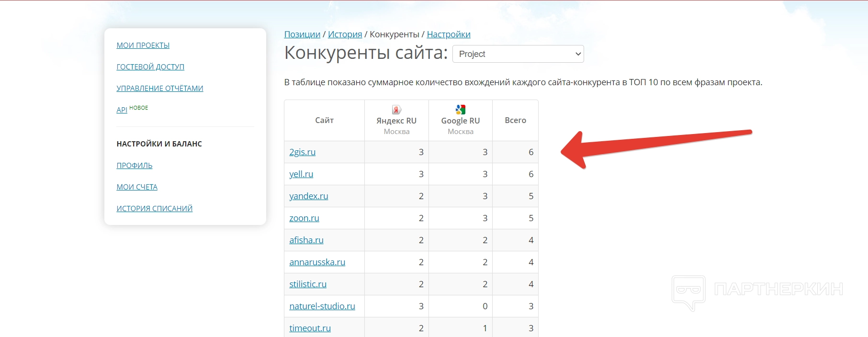Viewport: 868px width, 337px height.
Task: Click the Google value 3 in zoon.ru row
Action: click(485, 218)
